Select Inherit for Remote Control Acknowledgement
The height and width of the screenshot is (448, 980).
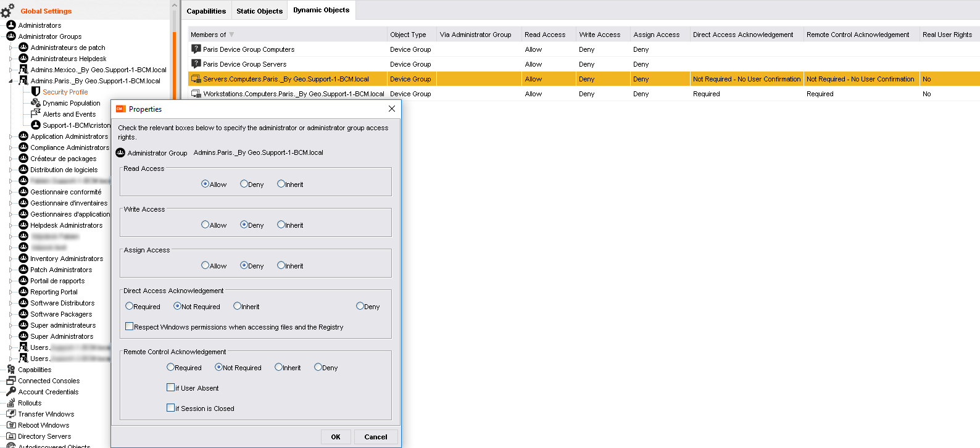[278, 367]
